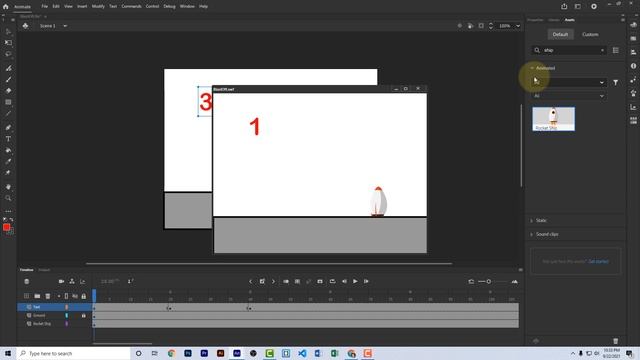Play the timeline animation
This screenshot has height=360, width=640.
(355, 281)
